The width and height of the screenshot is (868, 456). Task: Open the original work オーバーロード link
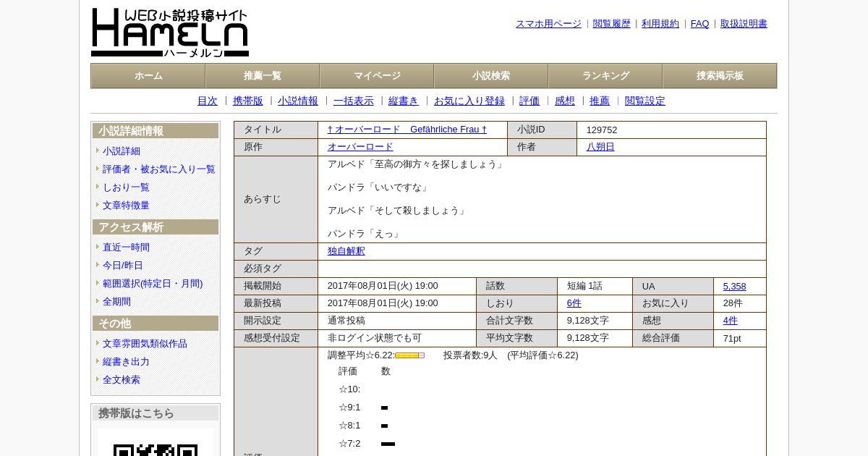[x=360, y=147]
